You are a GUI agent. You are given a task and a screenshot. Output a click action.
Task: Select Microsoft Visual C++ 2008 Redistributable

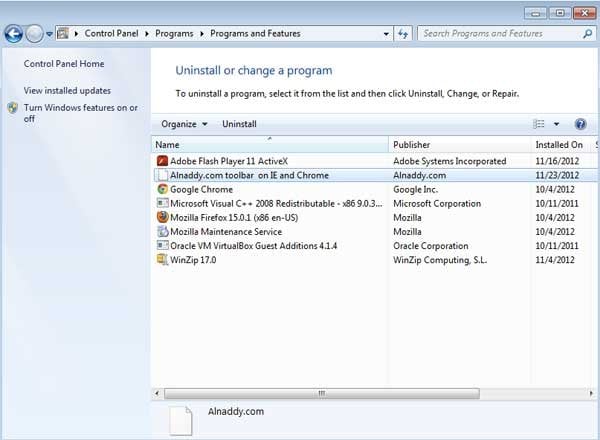[x=276, y=204]
